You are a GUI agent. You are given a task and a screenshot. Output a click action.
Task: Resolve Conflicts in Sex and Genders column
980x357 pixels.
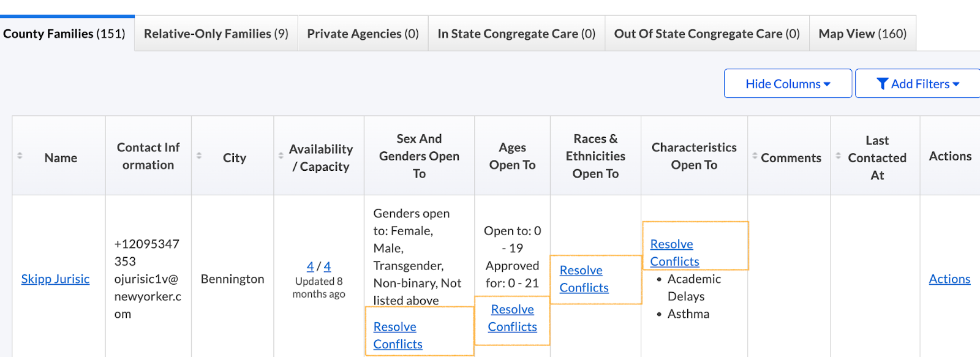398,336
